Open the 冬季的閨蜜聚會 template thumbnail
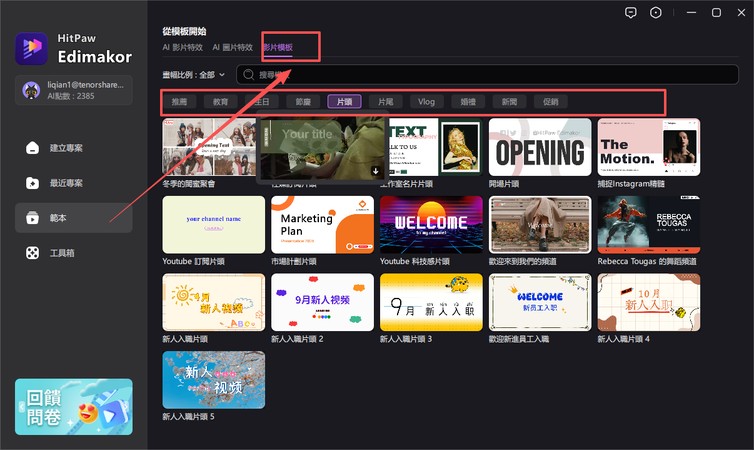754x450 pixels. coord(209,147)
